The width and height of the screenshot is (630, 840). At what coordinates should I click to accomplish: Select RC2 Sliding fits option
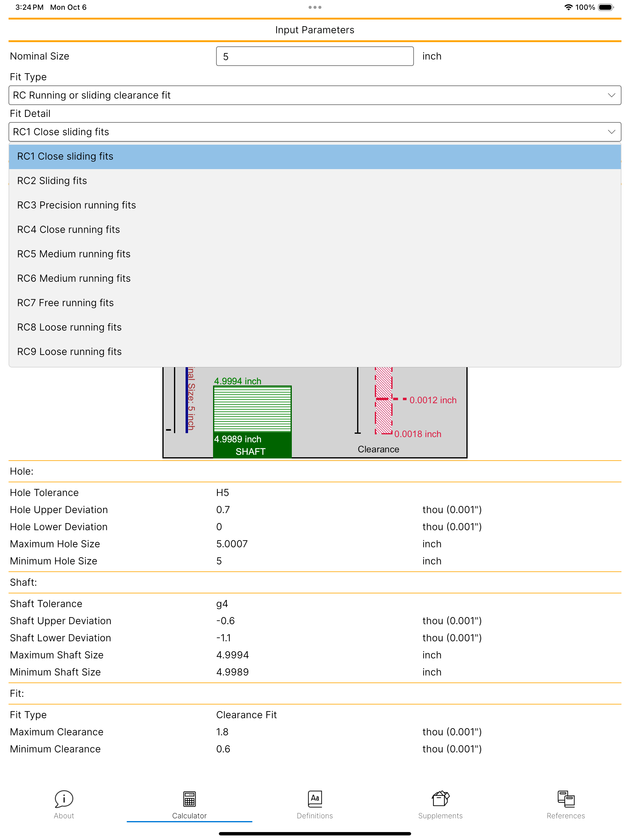(315, 181)
